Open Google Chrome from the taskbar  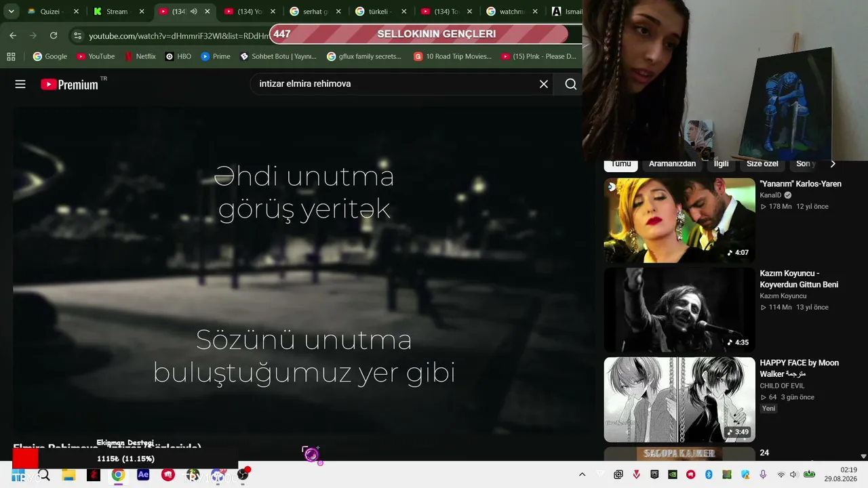[x=118, y=475]
